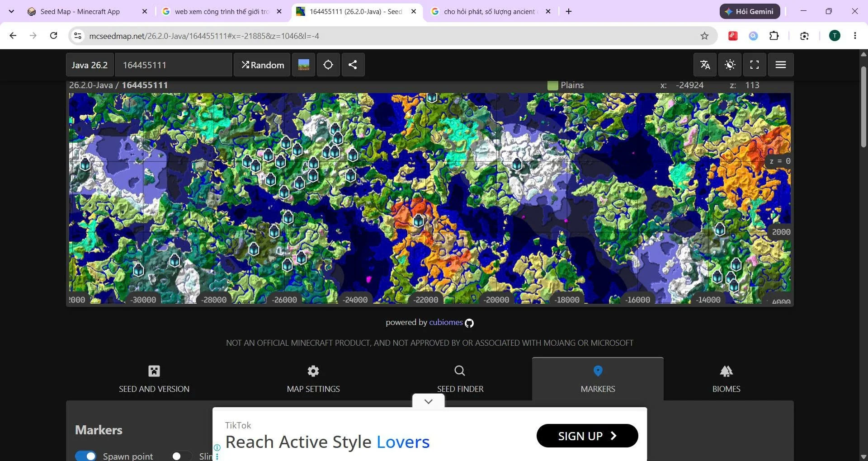Select the MARKERS tab

[598, 379]
